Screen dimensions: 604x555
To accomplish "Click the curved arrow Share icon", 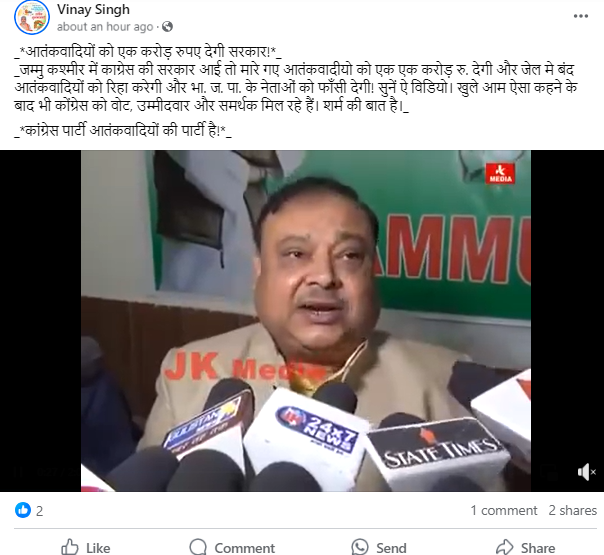I will [504, 547].
